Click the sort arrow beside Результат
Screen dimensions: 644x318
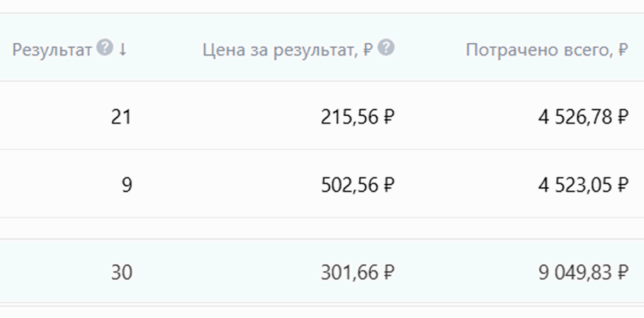123,50
